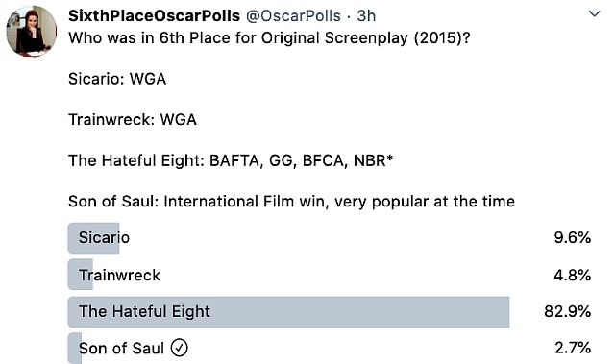Screen dimensions: 615x364
Task: Click the NBR asterisk footnote marker
Action: point(389,158)
